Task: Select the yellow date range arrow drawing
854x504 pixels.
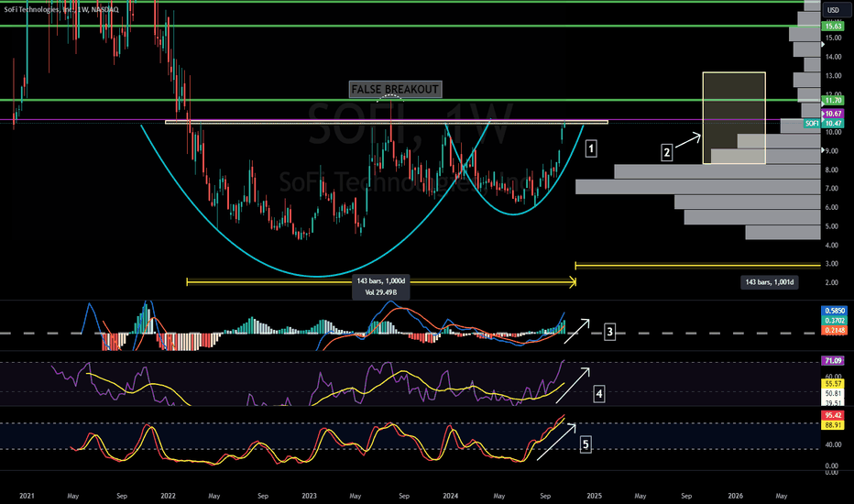Action: 381,281
